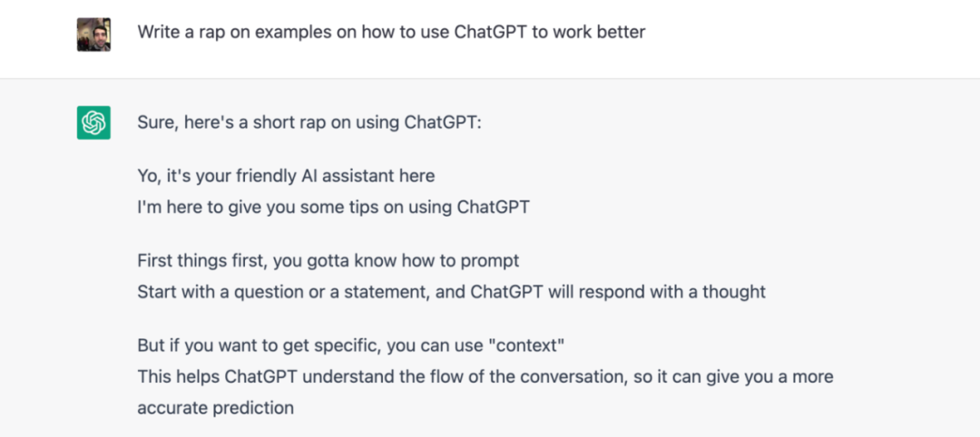Click the word "prompt" ending the first-things-first line
Screen dimensions: 980x437
(489, 262)
